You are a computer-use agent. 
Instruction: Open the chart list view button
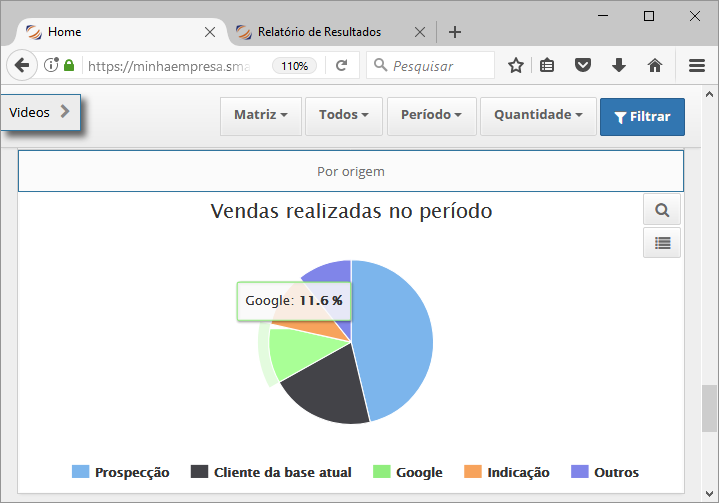(x=662, y=243)
